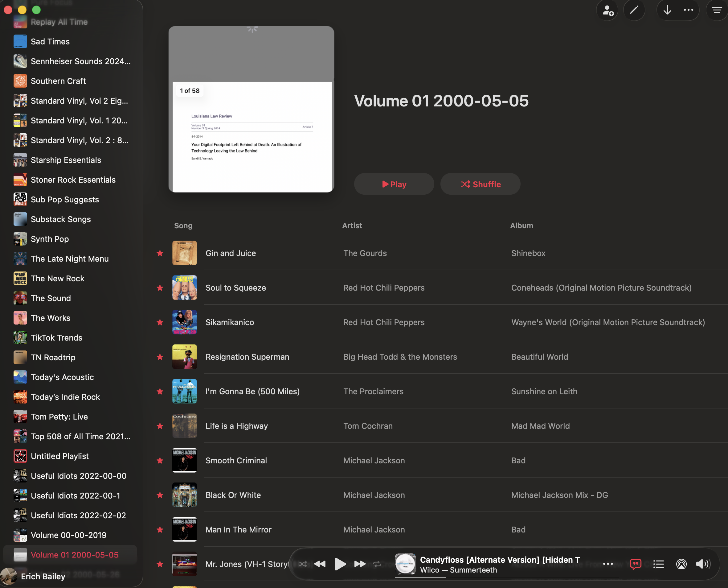Toggle repeat mode in the playback bar
The width and height of the screenshot is (728, 588).
point(377,564)
